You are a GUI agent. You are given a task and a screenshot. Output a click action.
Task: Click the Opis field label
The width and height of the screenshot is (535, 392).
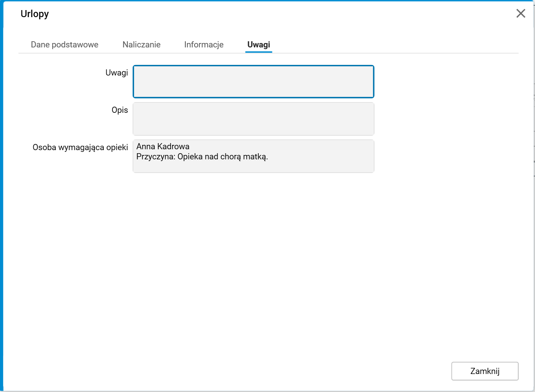coord(119,110)
